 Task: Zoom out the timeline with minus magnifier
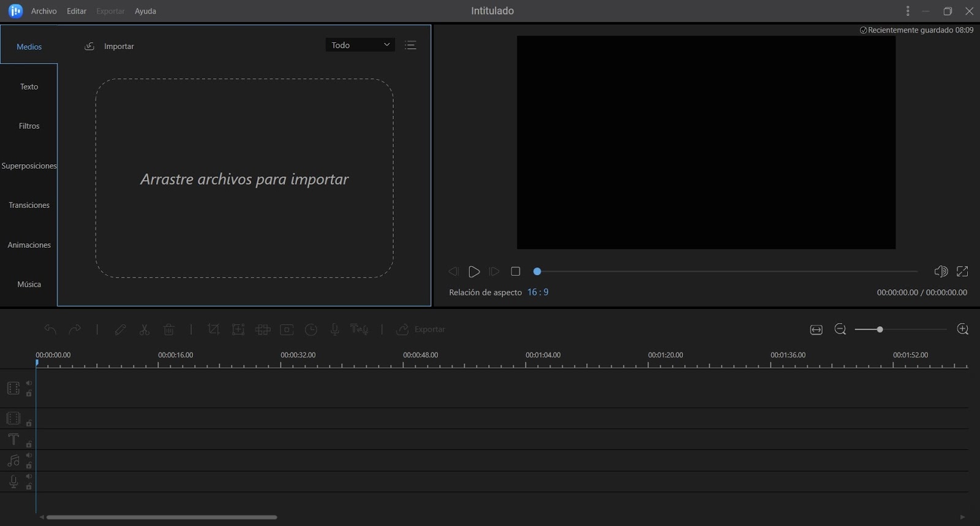[840, 330]
